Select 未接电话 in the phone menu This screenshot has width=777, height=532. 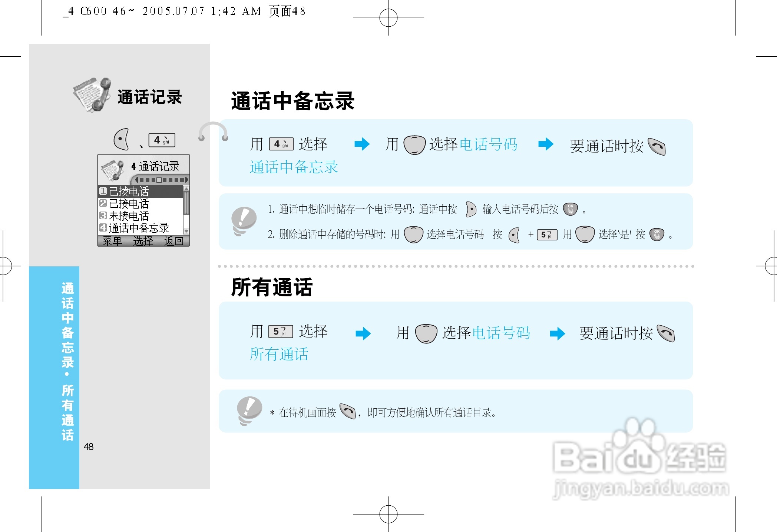(129, 216)
